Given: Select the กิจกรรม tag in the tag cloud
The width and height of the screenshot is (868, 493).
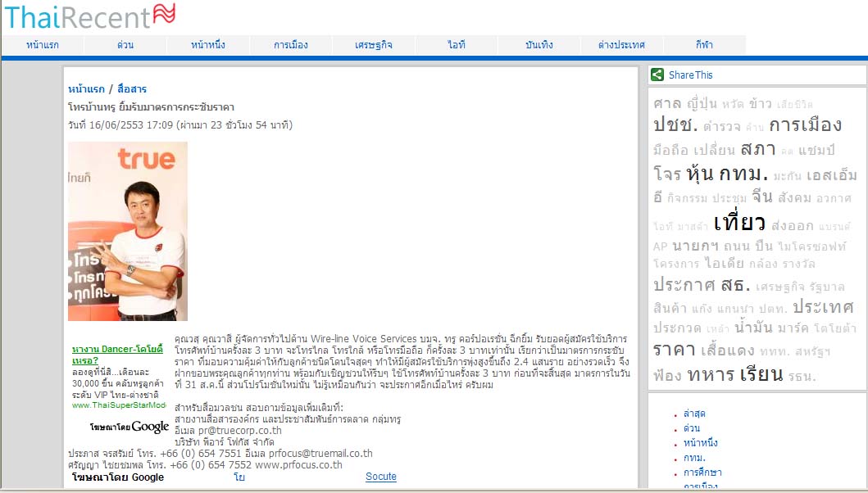Looking at the screenshot, I should (x=686, y=198).
